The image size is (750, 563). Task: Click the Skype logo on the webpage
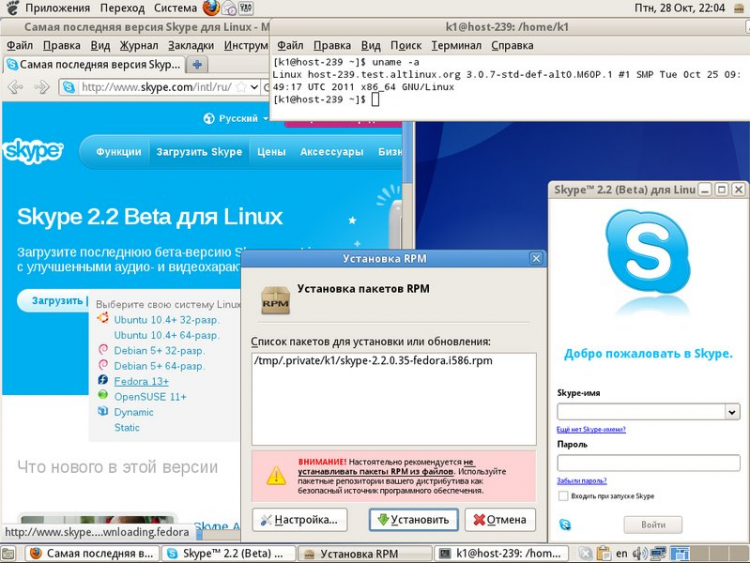coord(33,151)
